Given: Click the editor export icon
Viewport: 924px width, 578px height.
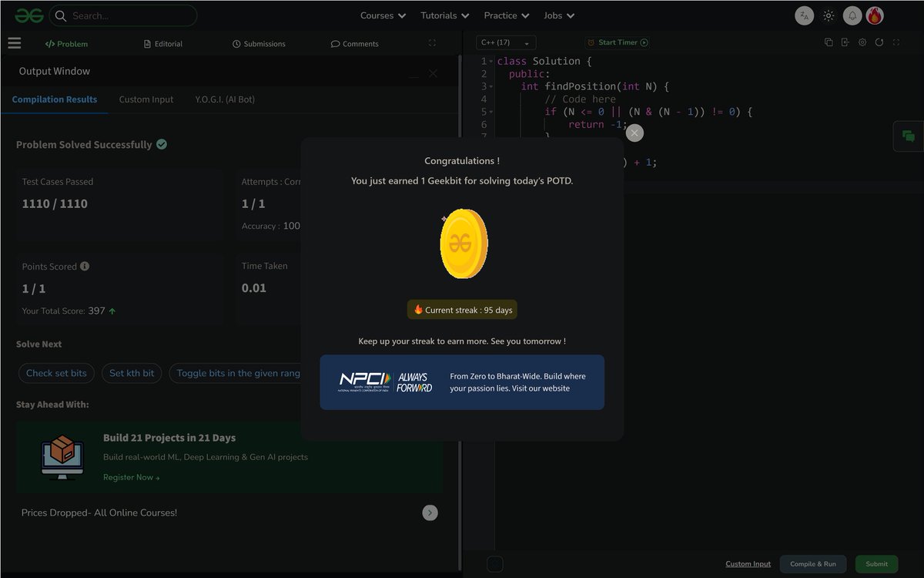Looking at the screenshot, I should [845, 42].
